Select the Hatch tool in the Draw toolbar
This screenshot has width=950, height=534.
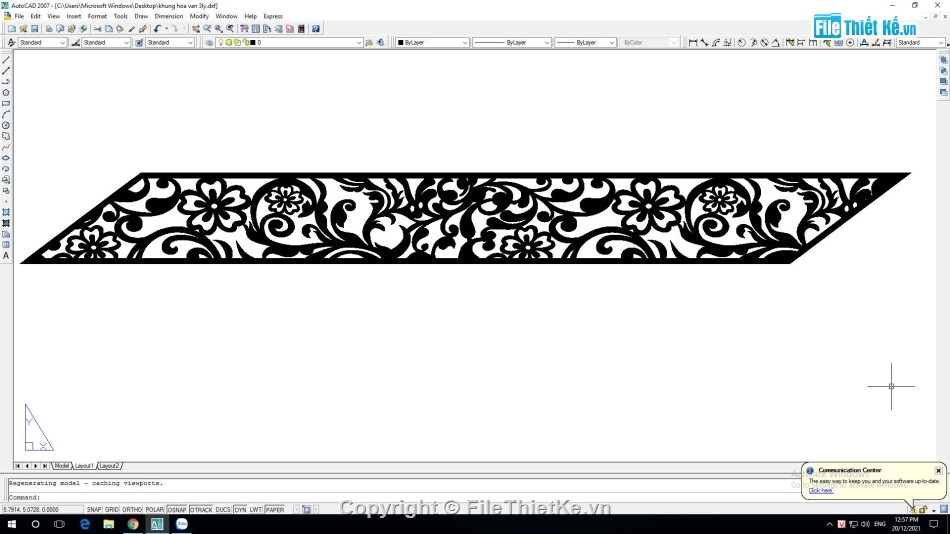[6, 212]
